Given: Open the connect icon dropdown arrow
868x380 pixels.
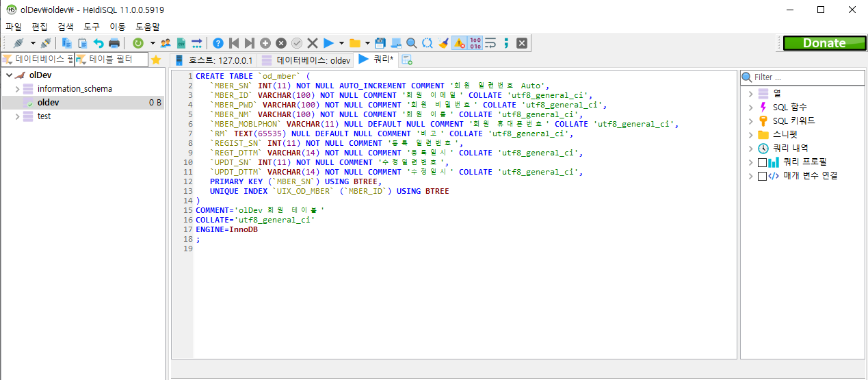Looking at the screenshot, I should click(x=31, y=43).
